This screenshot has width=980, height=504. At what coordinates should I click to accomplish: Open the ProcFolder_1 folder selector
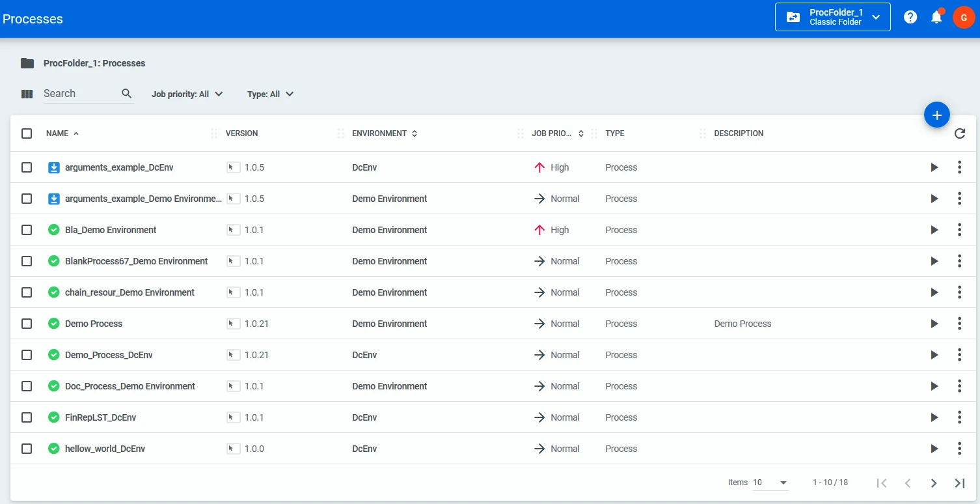832,17
